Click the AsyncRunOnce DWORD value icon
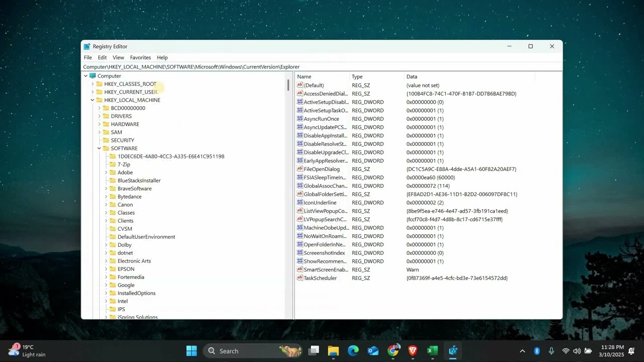 pyautogui.click(x=300, y=119)
